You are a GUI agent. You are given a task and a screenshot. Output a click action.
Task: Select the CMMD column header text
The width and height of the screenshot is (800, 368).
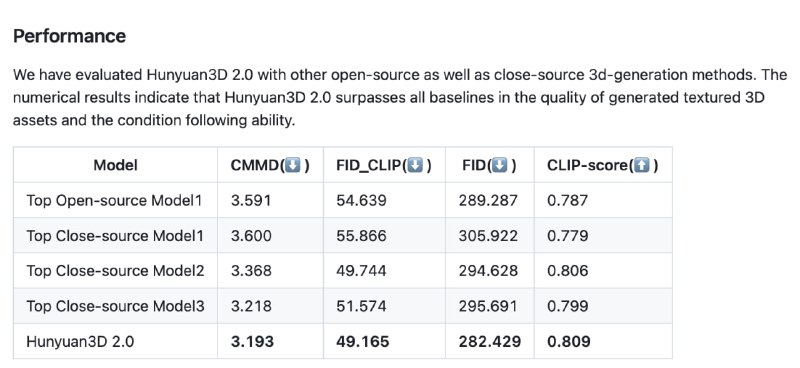click(254, 165)
